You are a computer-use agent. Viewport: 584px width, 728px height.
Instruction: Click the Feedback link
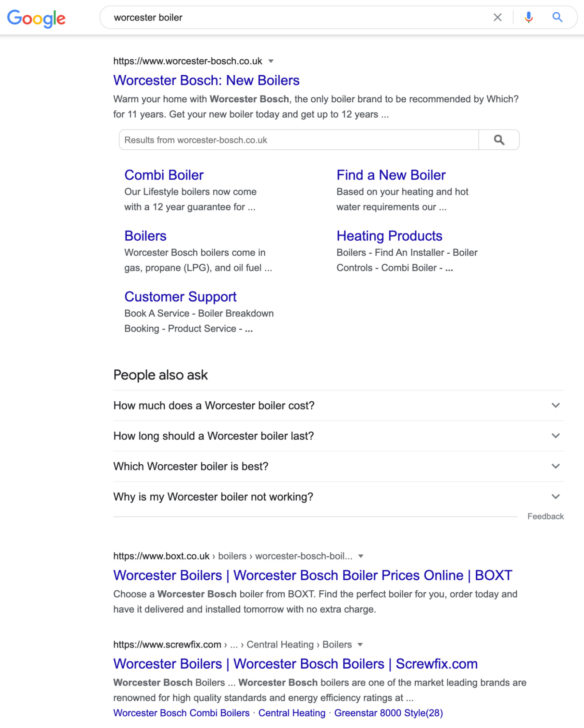coord(545,516)
